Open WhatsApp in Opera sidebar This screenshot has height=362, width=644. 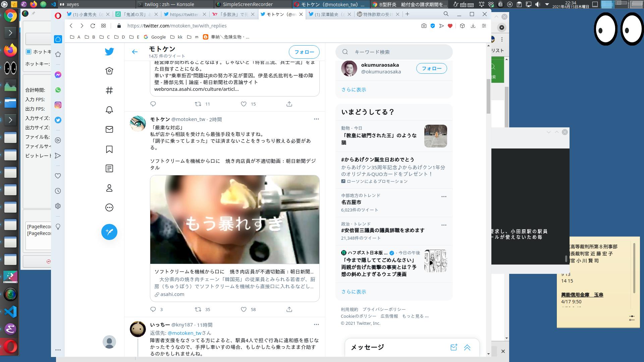pyautogui.click(x=58, y=90)
